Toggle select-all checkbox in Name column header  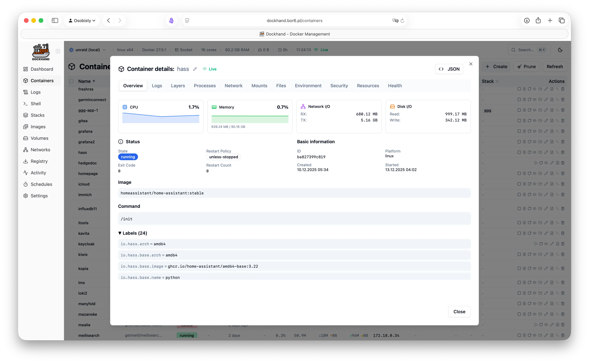[71, 81]
